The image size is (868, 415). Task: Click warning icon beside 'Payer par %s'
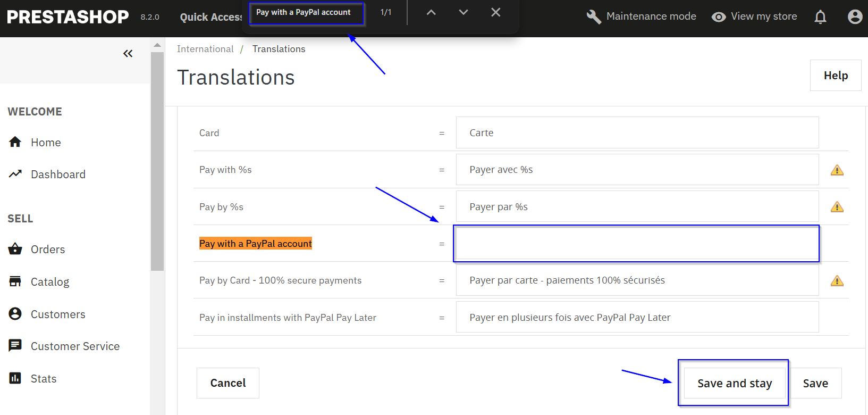837,207
